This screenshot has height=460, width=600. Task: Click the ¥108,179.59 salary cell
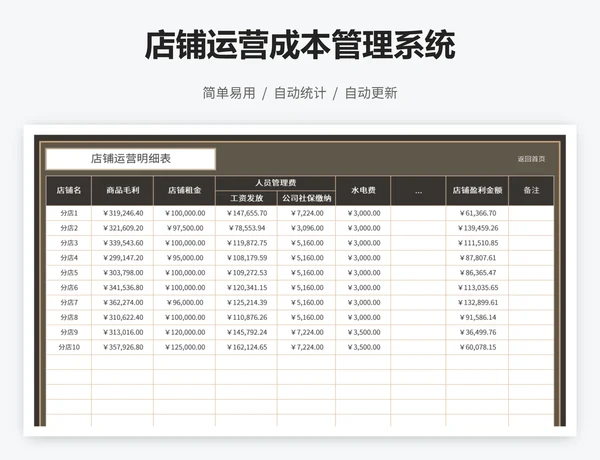click(x=246, y=258)
